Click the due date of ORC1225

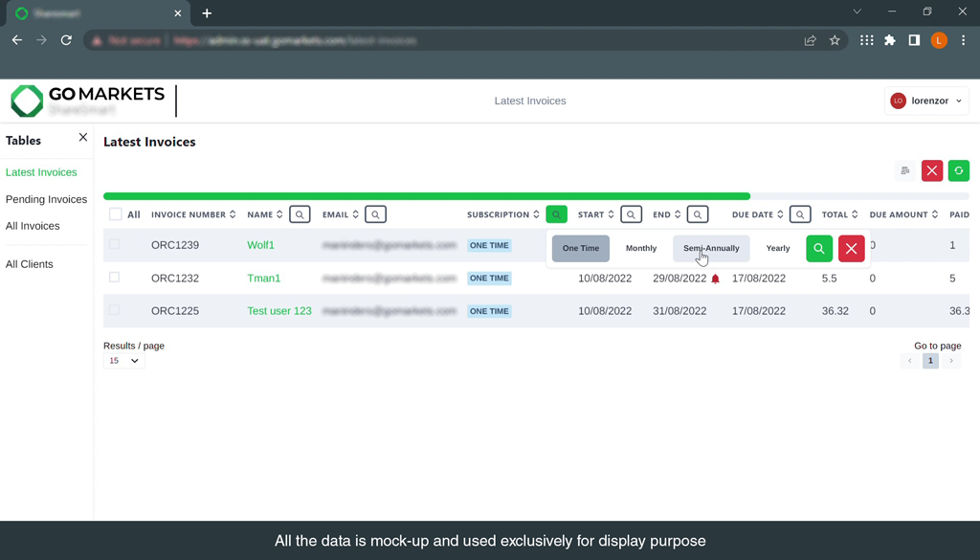[x=759, y=310]
